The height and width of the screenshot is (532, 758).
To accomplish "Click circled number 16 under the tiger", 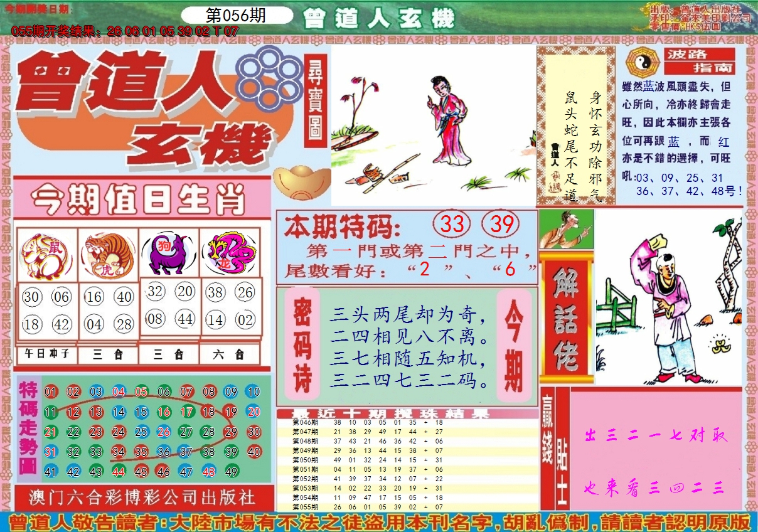I will click(94, 296).
